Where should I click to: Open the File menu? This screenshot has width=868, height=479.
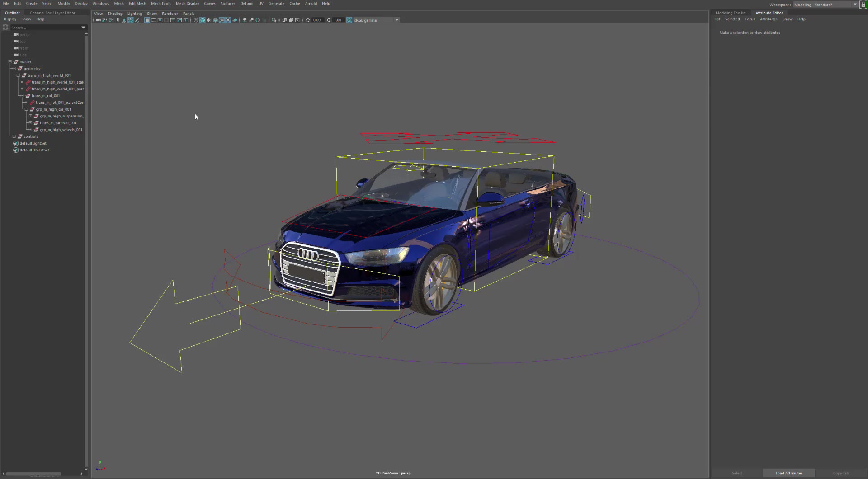[6, 4]
